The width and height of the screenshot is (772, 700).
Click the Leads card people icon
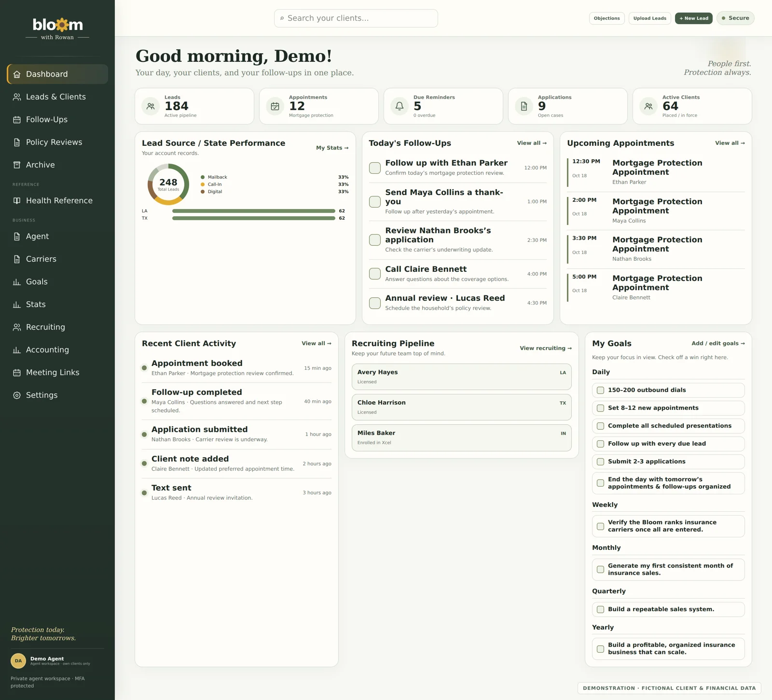[151, 106]
